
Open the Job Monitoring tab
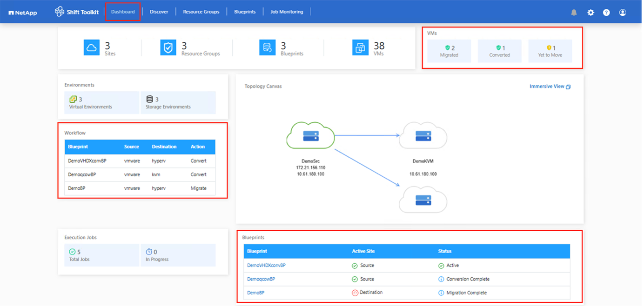click(287, 12)
